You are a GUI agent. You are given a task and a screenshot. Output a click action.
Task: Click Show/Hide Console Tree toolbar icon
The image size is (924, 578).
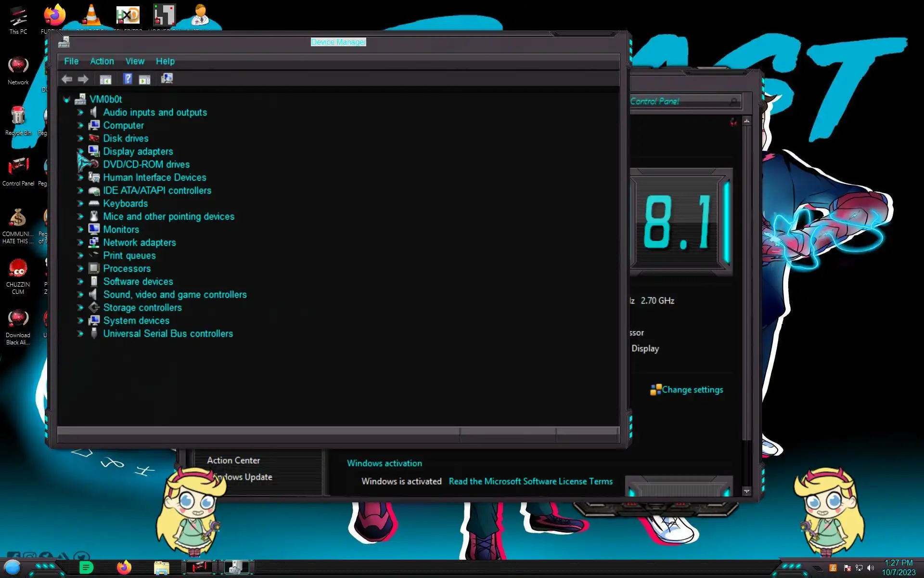pos(105,79)
